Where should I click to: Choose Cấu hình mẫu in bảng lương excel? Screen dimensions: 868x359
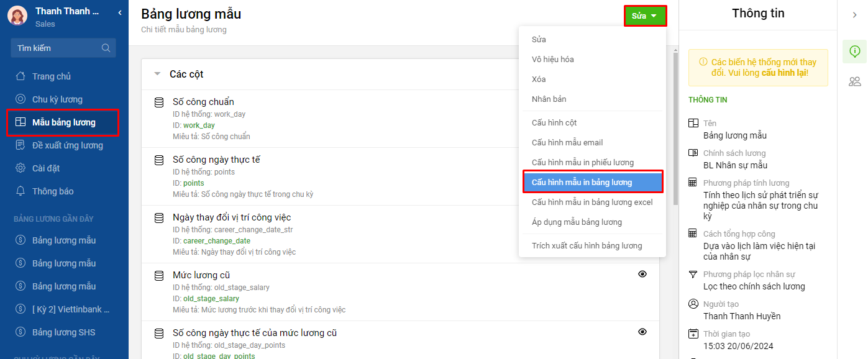coord(592,202)
